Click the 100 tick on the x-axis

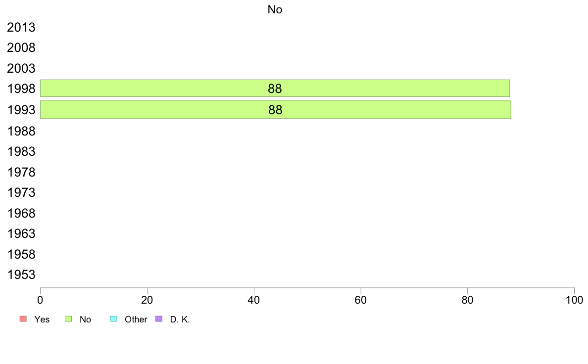[574, 300]
